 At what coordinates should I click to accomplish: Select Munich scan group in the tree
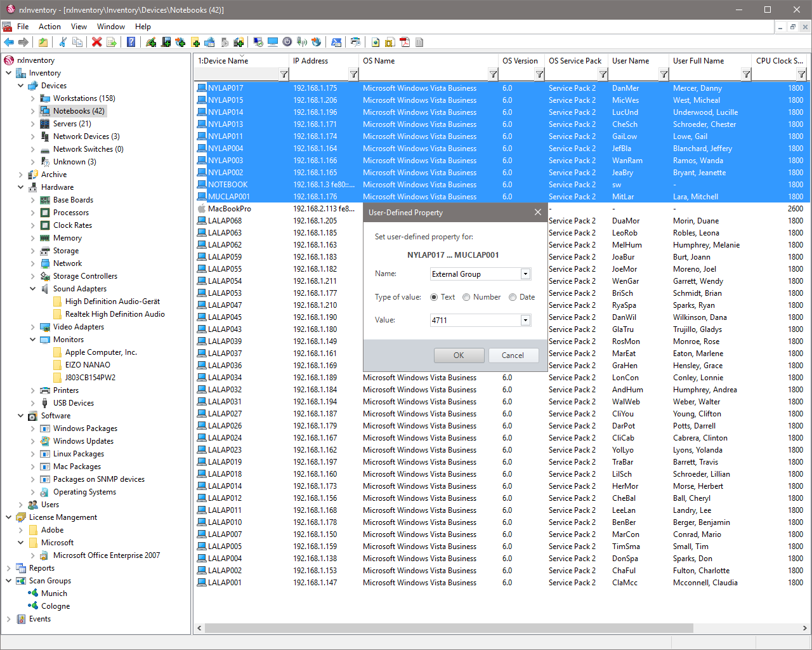pos(54,594)
